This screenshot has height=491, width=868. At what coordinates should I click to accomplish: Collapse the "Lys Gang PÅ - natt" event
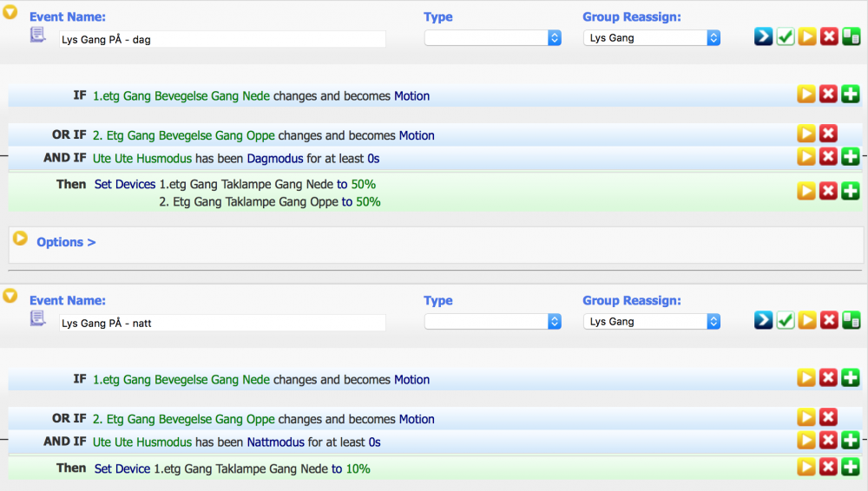[10, 296]
